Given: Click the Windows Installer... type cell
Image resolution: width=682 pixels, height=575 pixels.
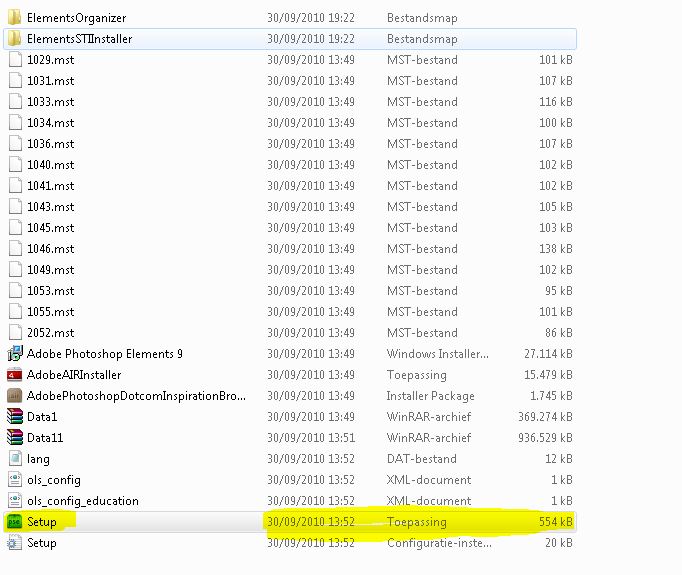Looking at the screenshot, I should pyautogui.click(x=438, y=354).
